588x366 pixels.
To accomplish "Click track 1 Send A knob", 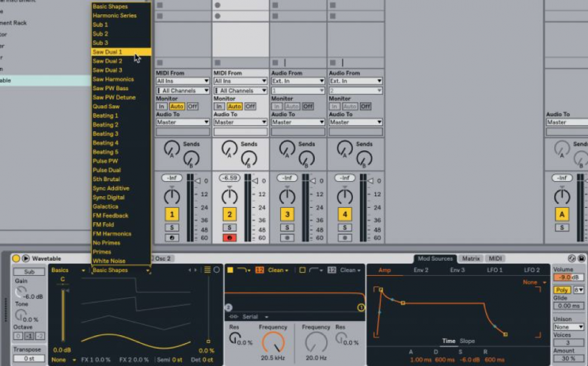I will tap(172, 149).
